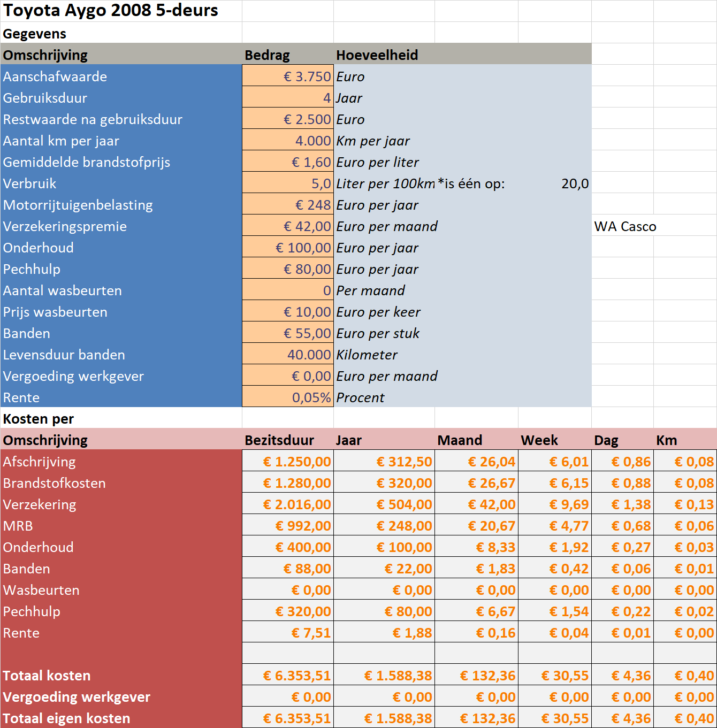Select the Restwaarde amount € 2.500
This screenshot has width=717, height=728.
point(288,118)
